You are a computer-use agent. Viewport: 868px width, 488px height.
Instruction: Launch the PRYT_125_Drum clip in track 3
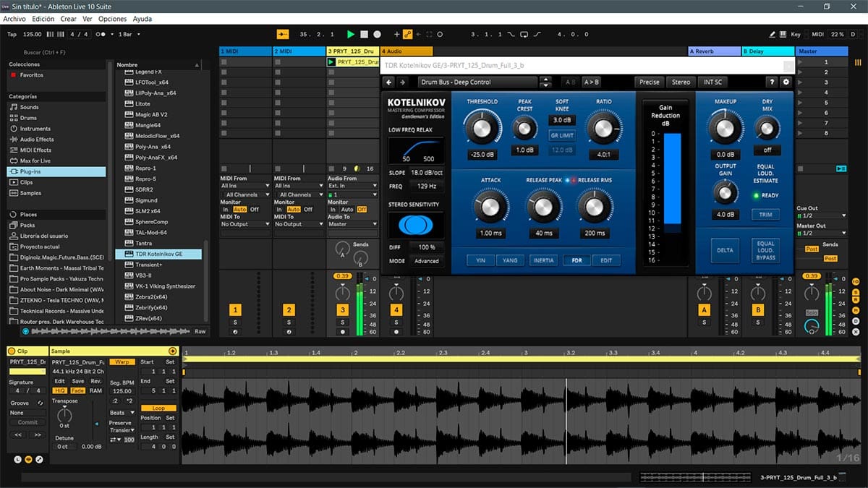331,62
